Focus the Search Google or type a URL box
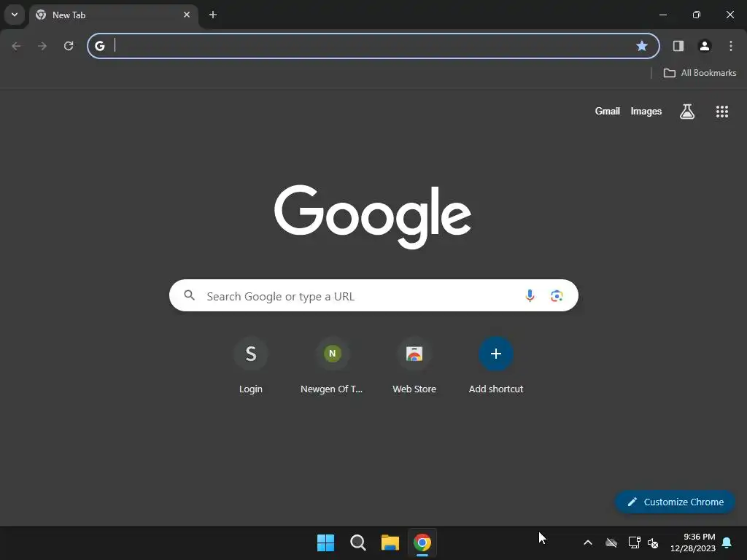Screen dimensions: 747x560 pyautogui.click(x=373, y=295)
